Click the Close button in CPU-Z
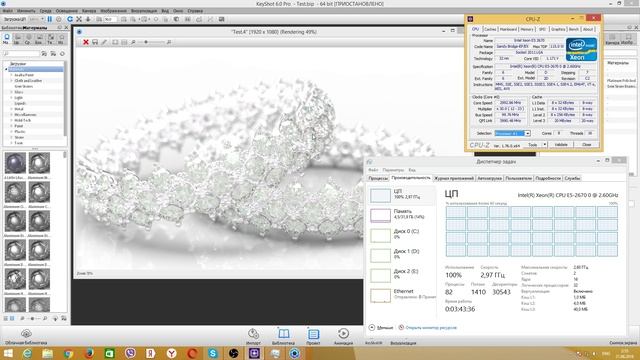 [587, 145]
